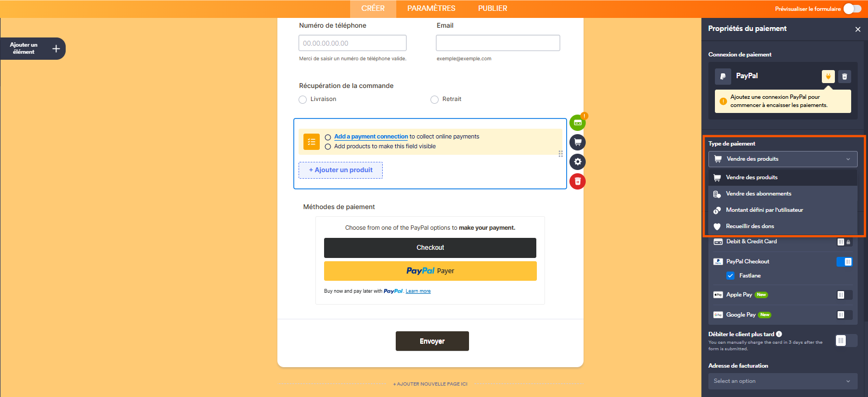The height and width of the screenshot is (397, 868).
Task: Open Adresse de facturation Select an option dropdown
Action: click(783, 381)
